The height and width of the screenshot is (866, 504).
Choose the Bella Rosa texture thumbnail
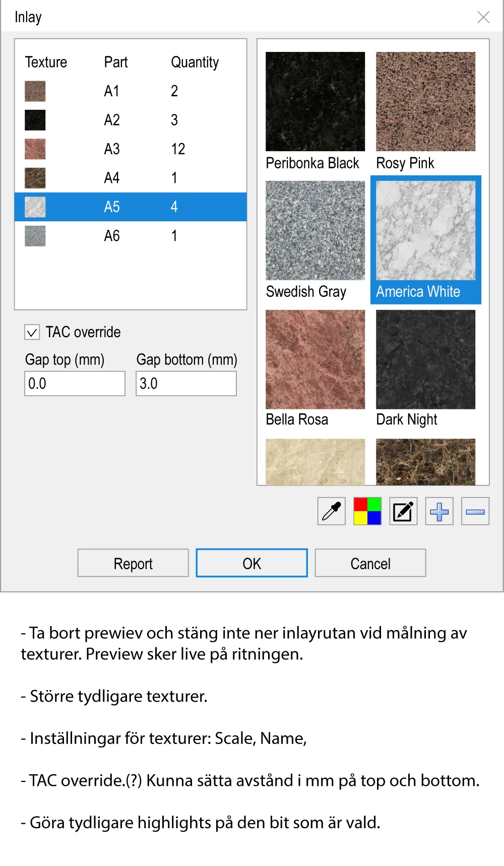[x=315, y=359]
